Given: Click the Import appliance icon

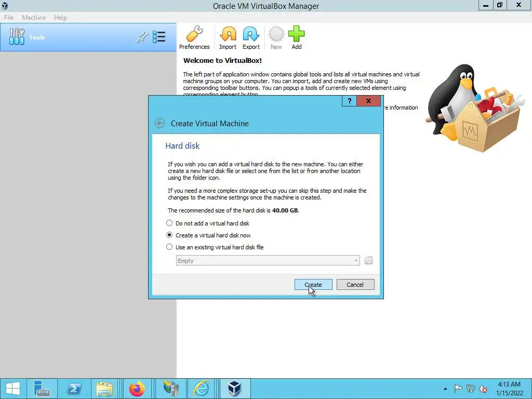Looking at the screenshot, I should pos(228,37).
